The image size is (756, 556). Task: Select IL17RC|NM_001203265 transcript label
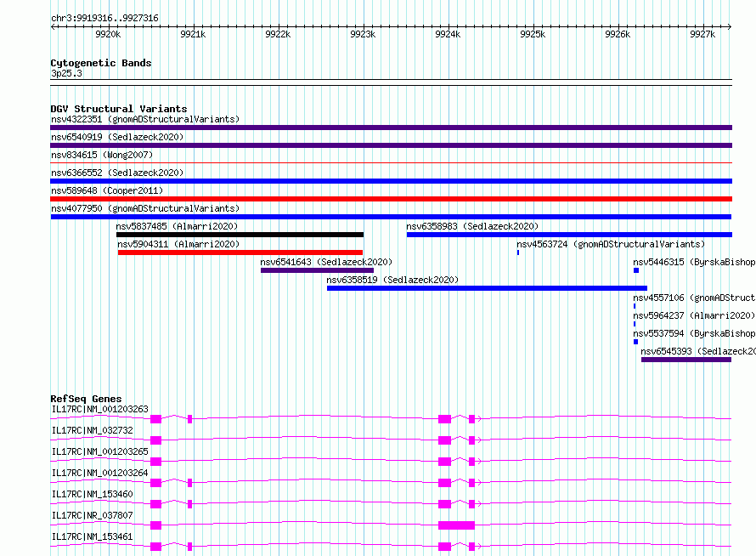[99, 451]
